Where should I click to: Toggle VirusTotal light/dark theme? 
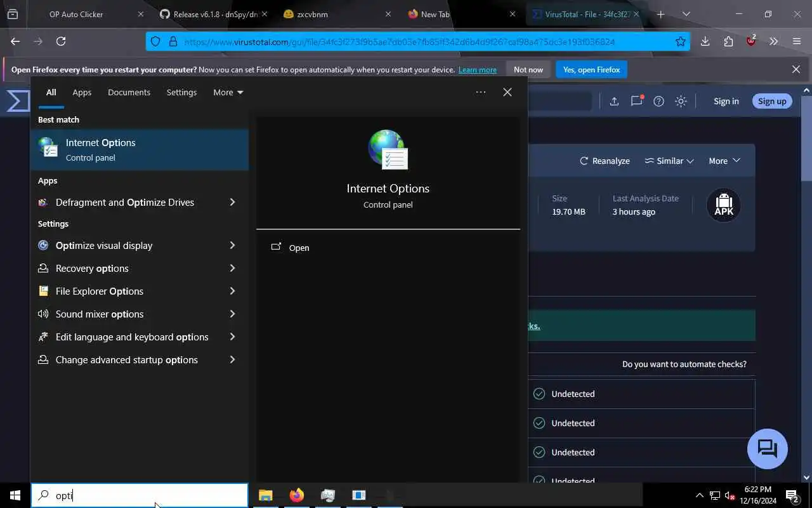tap(681, 101)
